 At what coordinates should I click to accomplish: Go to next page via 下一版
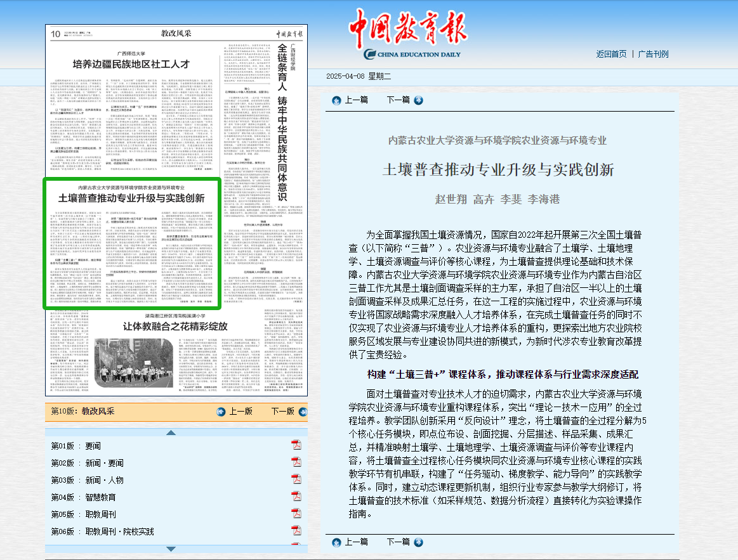point(283,412)
